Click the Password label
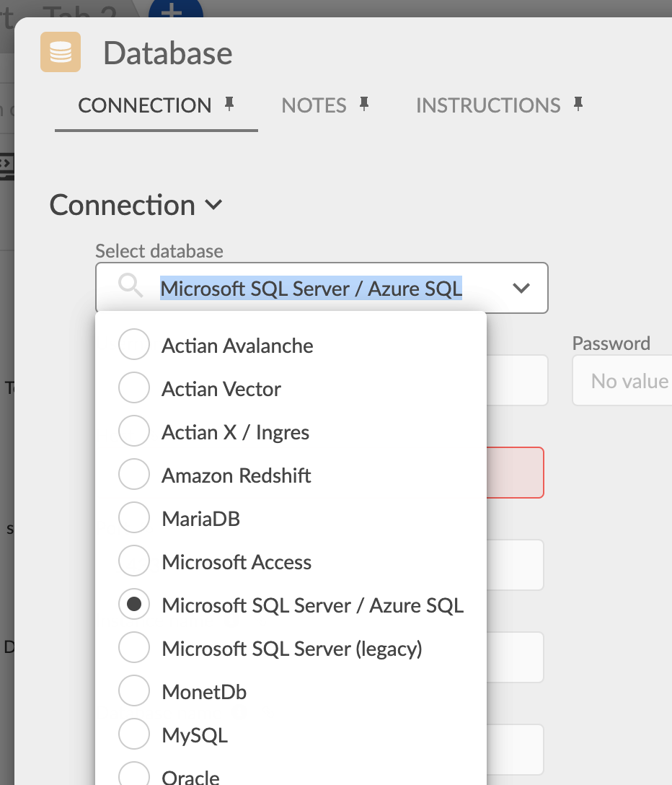 (611, 343)
